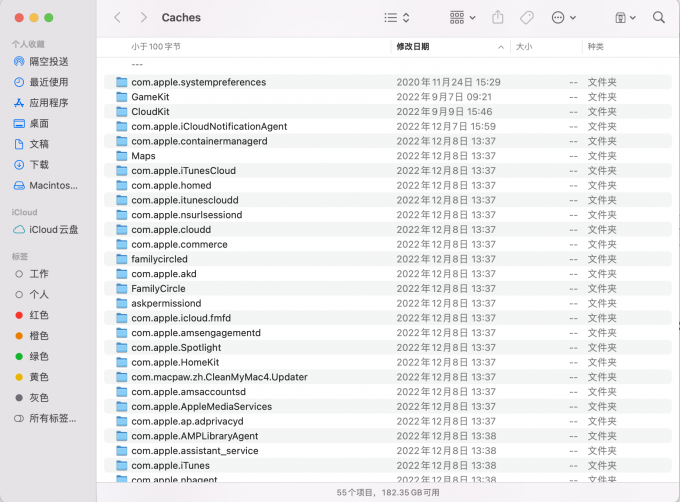Viewport: 680px width, 502px height.
Task: Select com.apple.commerce folder
Action: coord(388,244)
